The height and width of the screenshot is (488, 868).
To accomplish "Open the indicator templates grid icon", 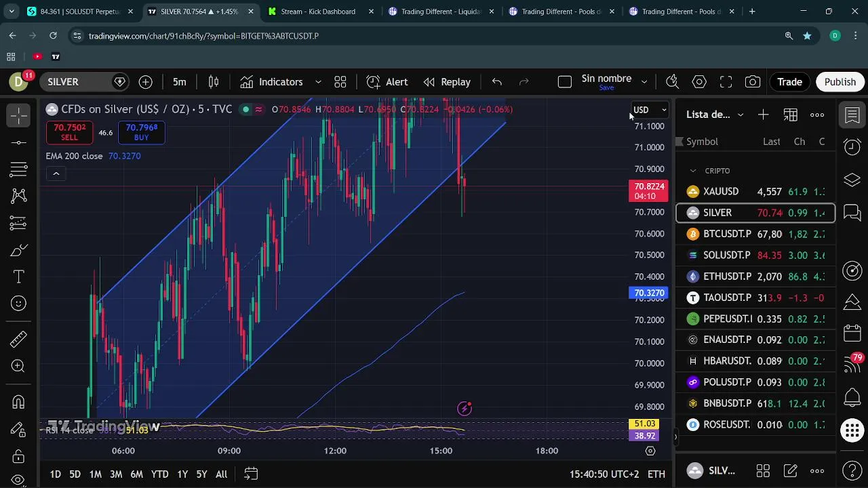I will (340, 82).
